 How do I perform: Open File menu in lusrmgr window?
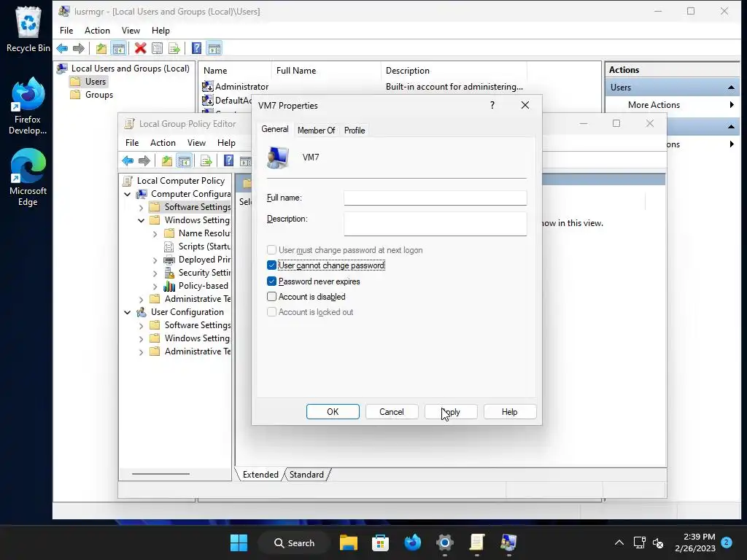pyautogui.click(x=66, y=31)
